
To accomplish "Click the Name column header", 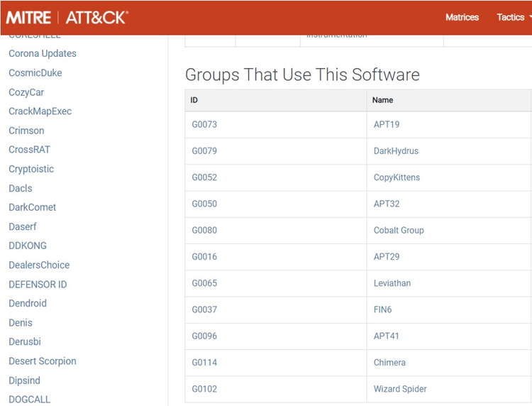I will point(383,100).
